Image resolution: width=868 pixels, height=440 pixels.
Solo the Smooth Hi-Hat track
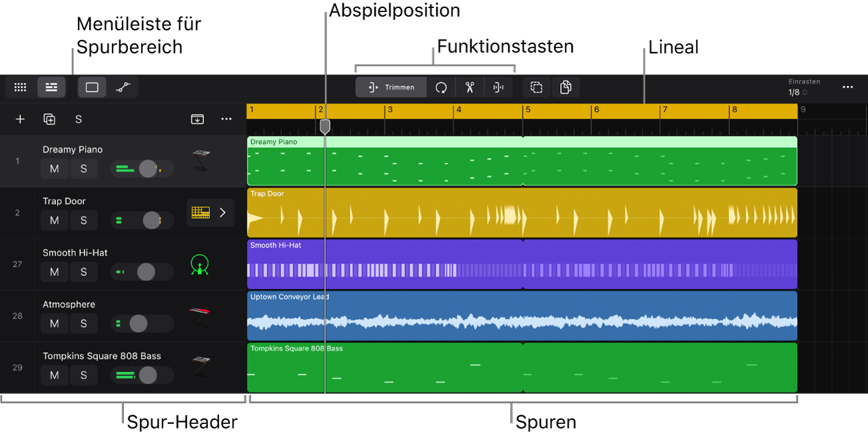click(84, 272)
